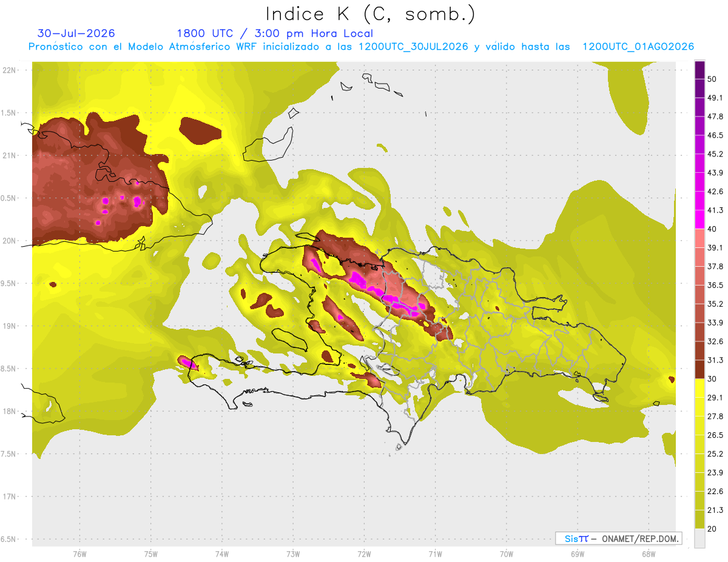Click the longitude label "70W"
Screen dimensions: 728x562
click(x=506, y=554)
